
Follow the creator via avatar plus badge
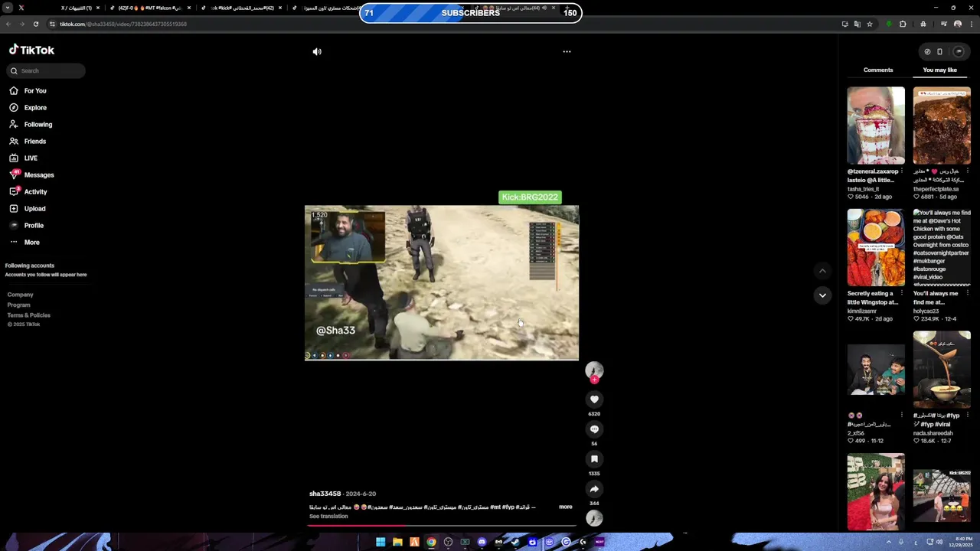point(594,380)
